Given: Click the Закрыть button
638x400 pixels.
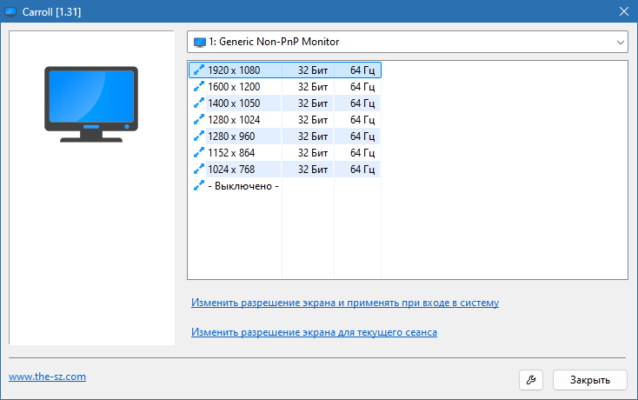Looking at the screenshot, I should coord(590,380).
